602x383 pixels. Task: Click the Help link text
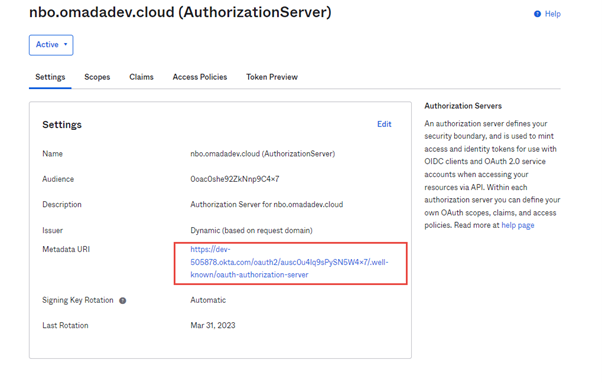click(552, 14)
